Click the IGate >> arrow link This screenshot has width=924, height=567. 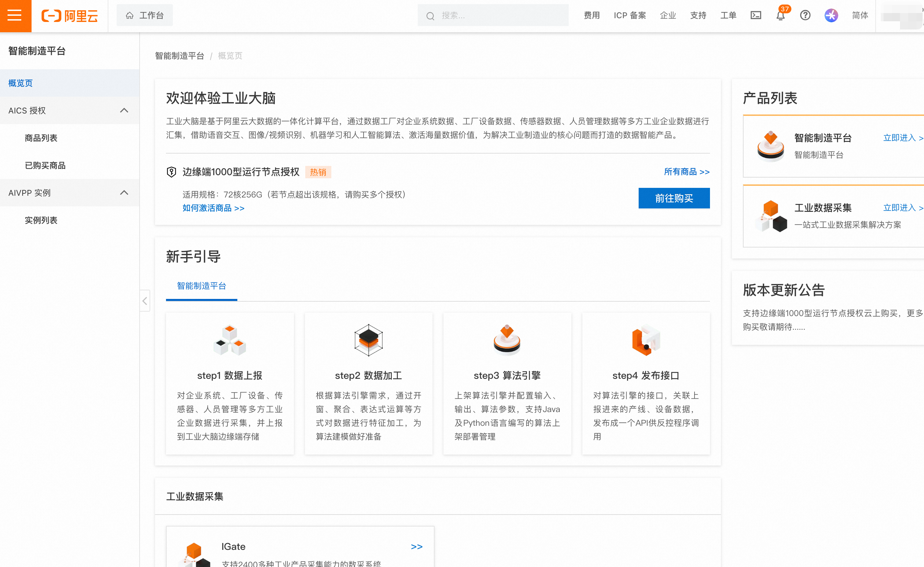click(x=416, y=547)
